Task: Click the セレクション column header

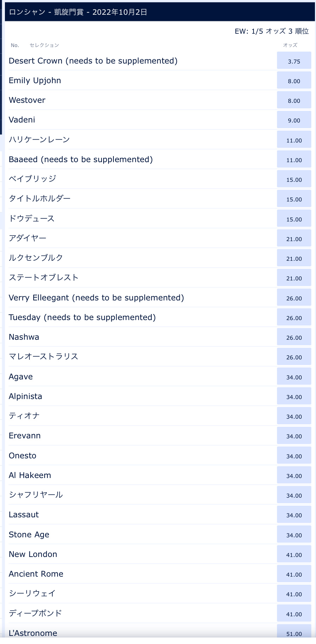Action: (x=44, y=45)
